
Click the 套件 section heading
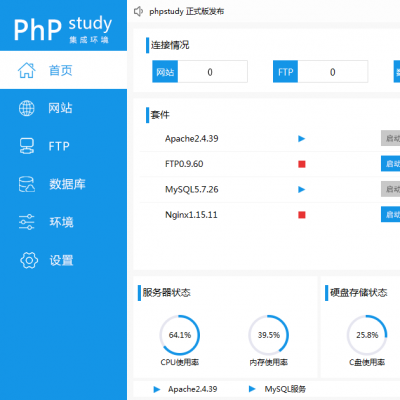[x=160, y=115]
